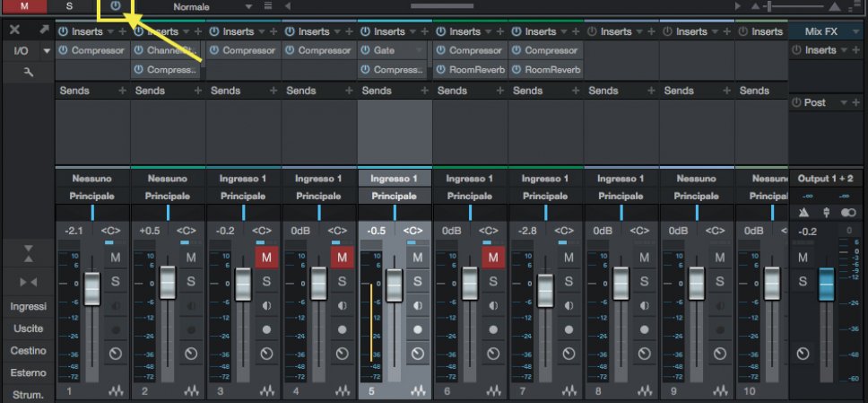Open console options with the wrench icon
This screenshot has width=868, height=403.
[x=28, y=72]
